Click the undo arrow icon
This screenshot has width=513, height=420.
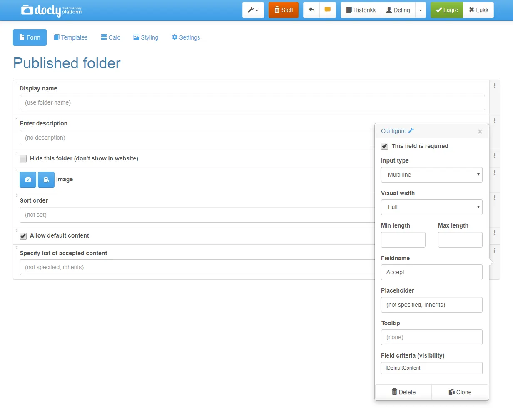311,10
